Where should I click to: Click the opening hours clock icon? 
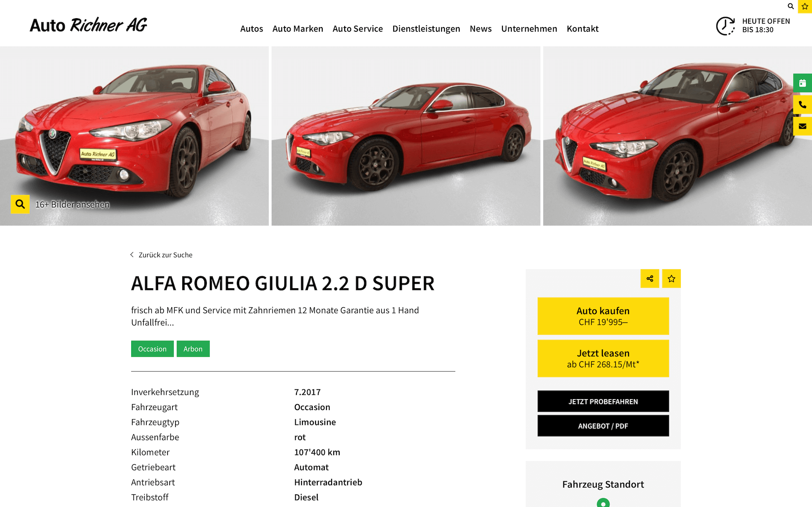tap(726, 26)
